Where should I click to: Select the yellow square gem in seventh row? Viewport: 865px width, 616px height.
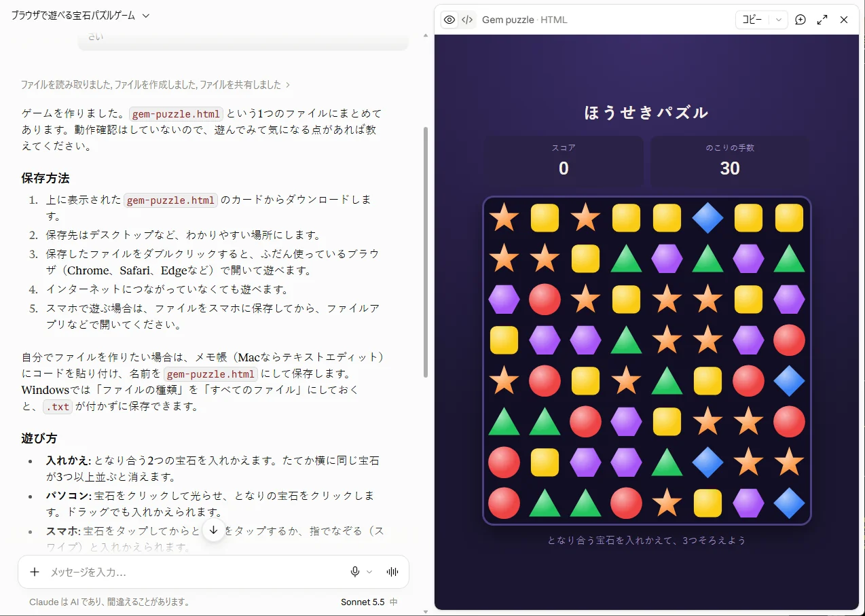[x=545, y=463]
